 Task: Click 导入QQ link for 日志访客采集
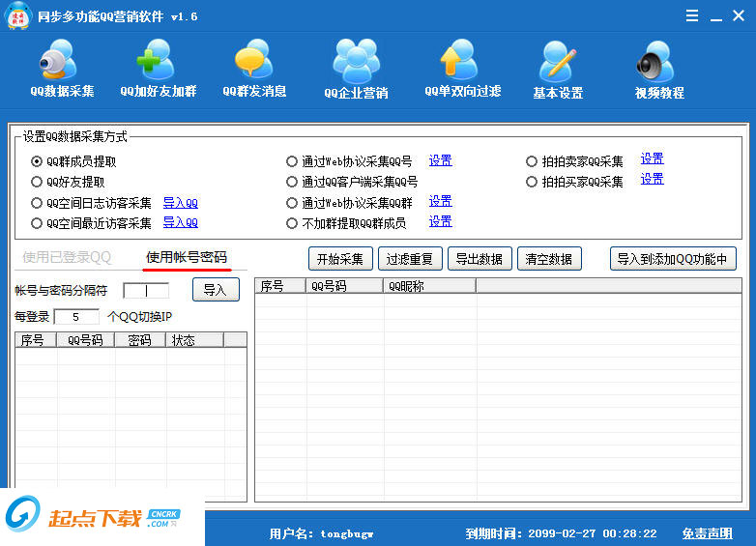coord(181,203)
